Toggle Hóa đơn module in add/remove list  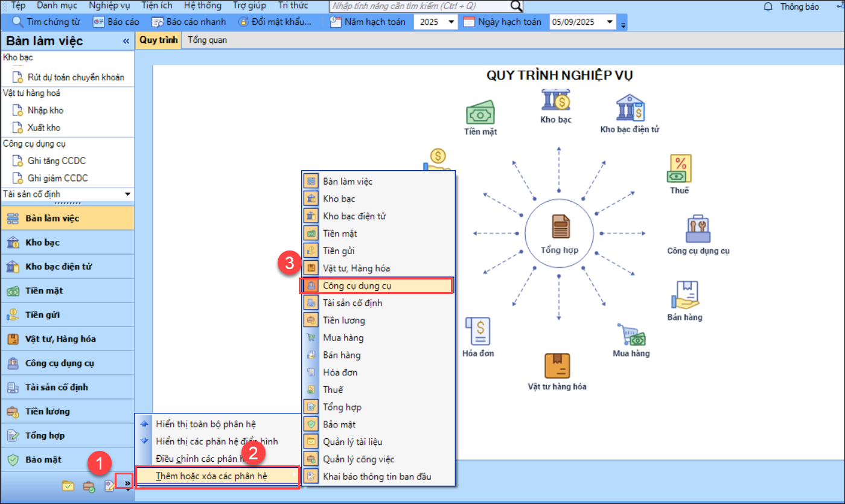pos(378,372)
